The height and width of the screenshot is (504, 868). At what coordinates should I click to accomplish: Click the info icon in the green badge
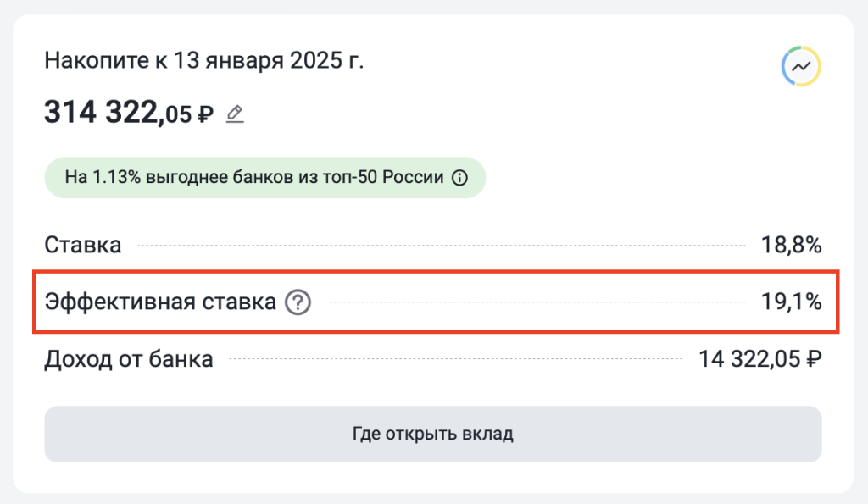[x=460, y=178]
